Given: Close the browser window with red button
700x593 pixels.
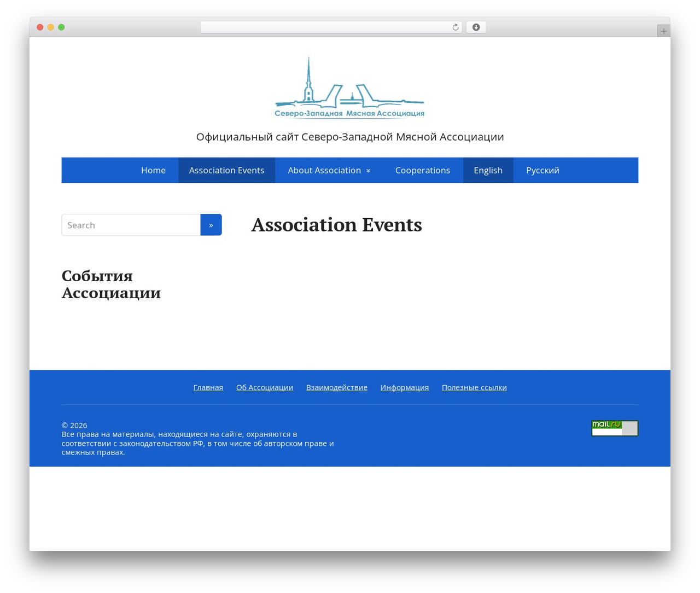Looking at the screenshot, I should 40,27.
